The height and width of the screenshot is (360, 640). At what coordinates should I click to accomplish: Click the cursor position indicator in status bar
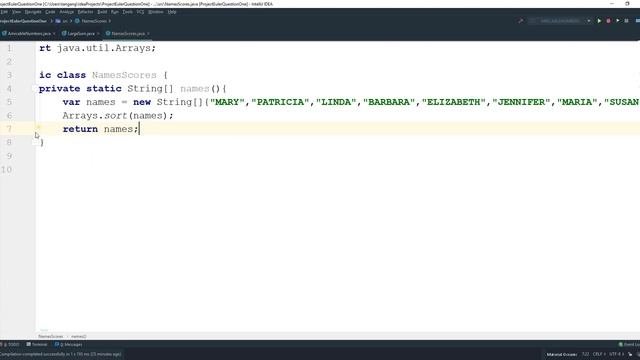tap(586, 354)
